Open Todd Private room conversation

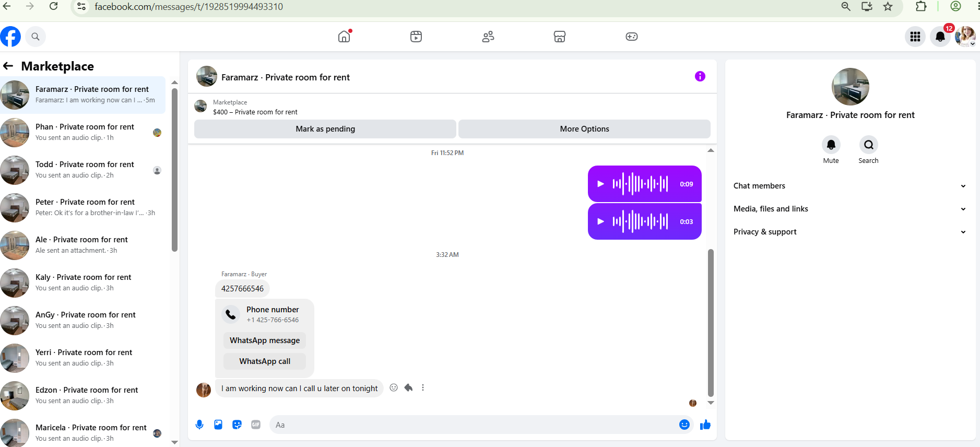pyautogui.click(x=82, y=170)
